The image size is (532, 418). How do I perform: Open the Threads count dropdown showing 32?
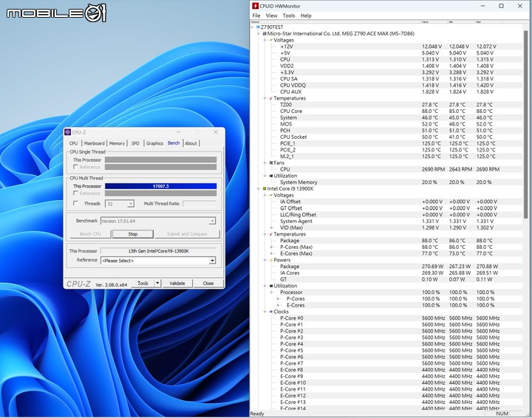coord(130,204)
